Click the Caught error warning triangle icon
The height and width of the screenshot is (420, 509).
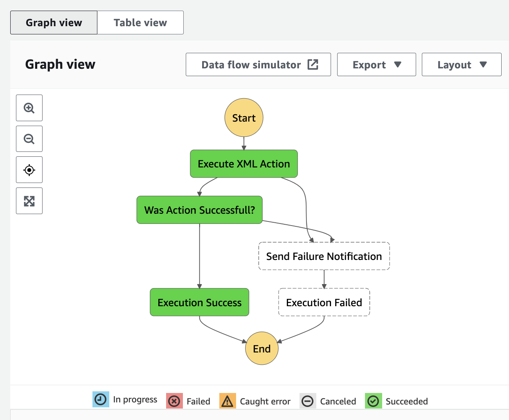(x=227, y=401)
